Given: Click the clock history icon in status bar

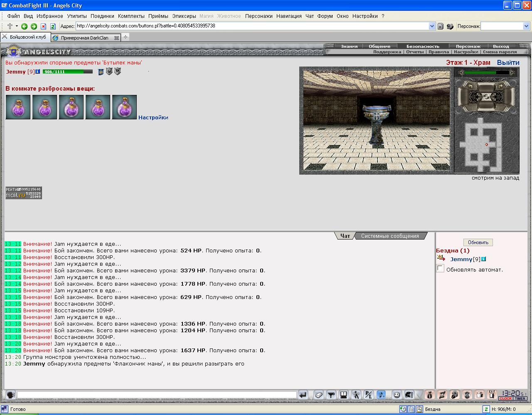Looking at the screenshot, I should coord(403,409).
